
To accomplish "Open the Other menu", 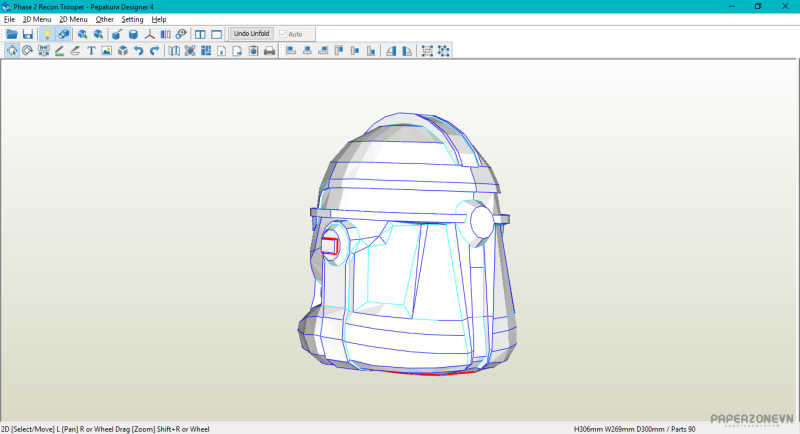I will click(x=104, y=19).
